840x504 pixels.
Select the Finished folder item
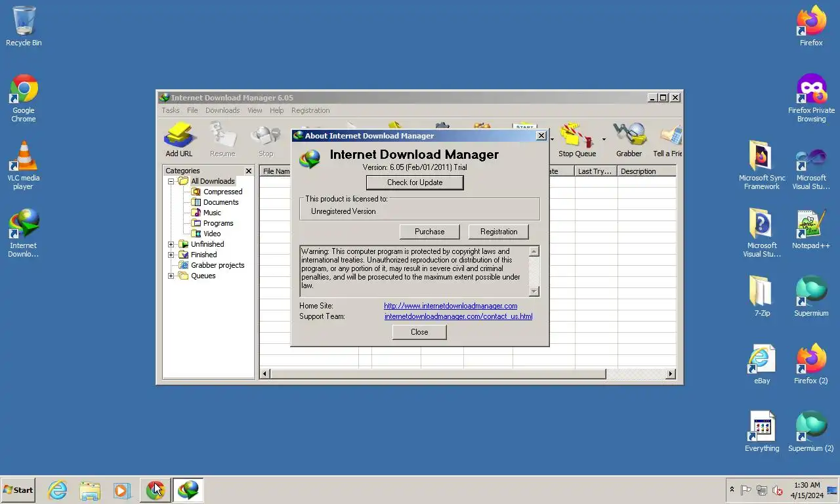click(x=203, y=255)
